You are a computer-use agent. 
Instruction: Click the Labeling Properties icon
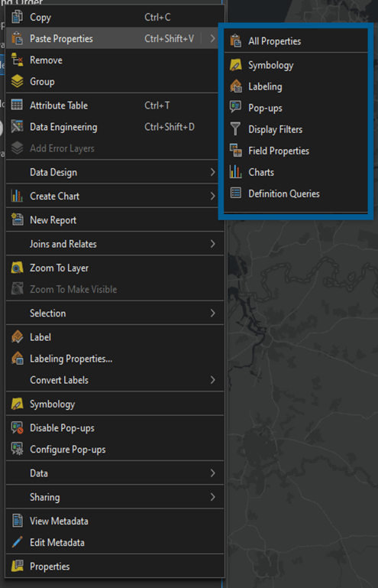click(x=18, y=358)
